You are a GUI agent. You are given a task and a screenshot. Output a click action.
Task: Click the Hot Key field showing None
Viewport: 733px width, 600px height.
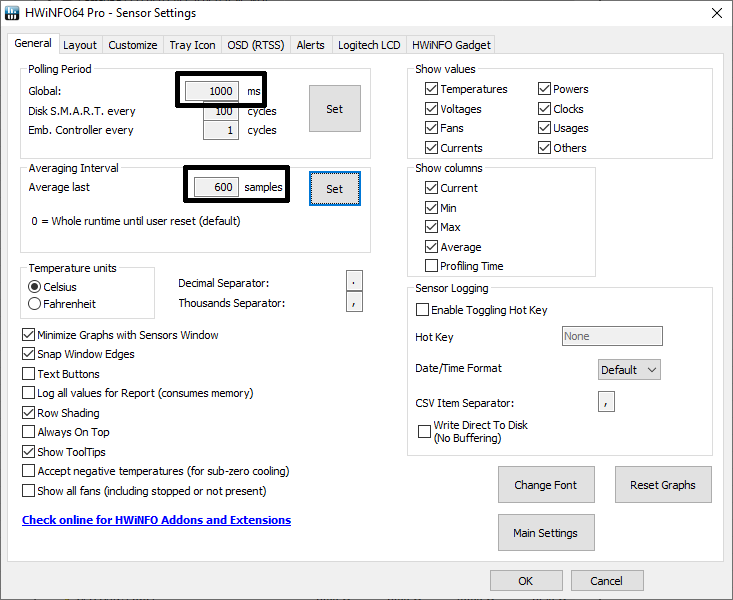click(x=612, y=336)
